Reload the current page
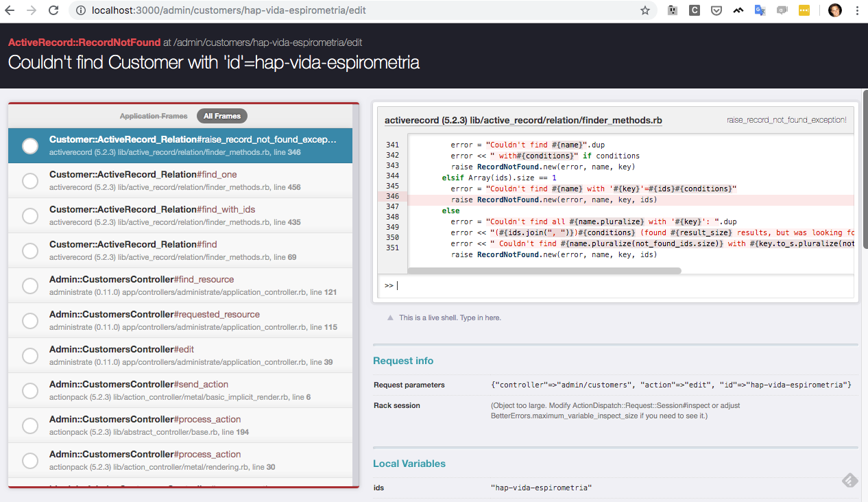This screenshot has width=868, height=502. (53, 11)
